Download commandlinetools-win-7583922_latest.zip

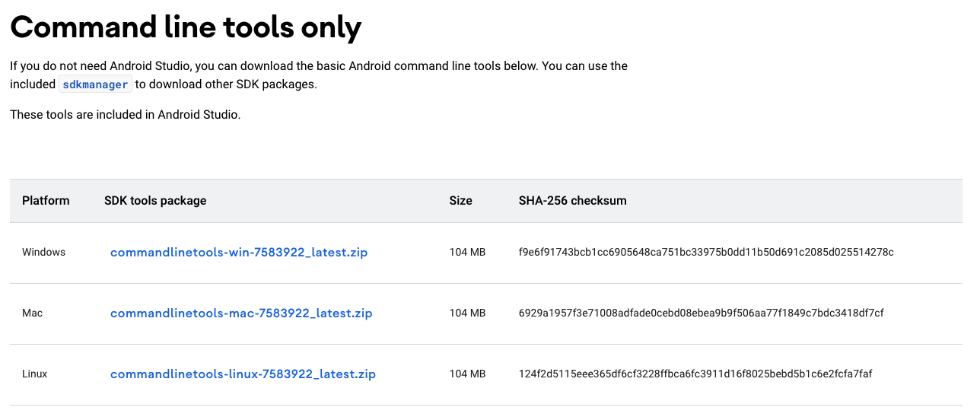pyautogui.click(x=239, y=253)
